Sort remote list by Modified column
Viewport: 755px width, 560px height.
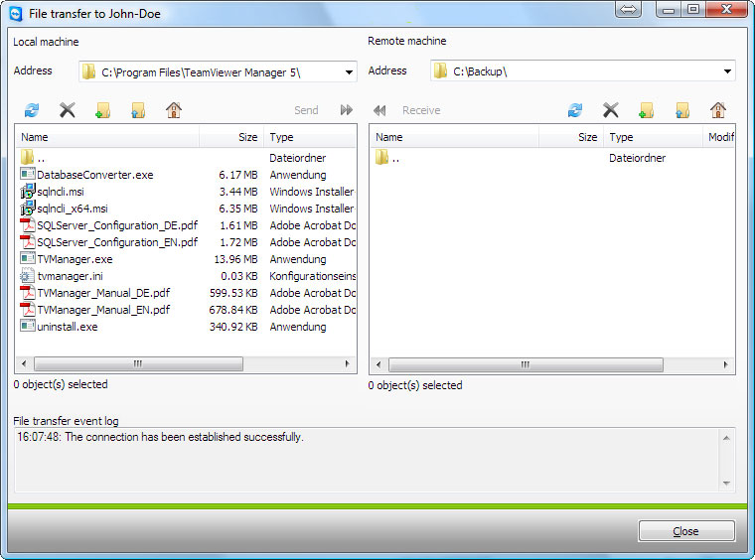719,137
